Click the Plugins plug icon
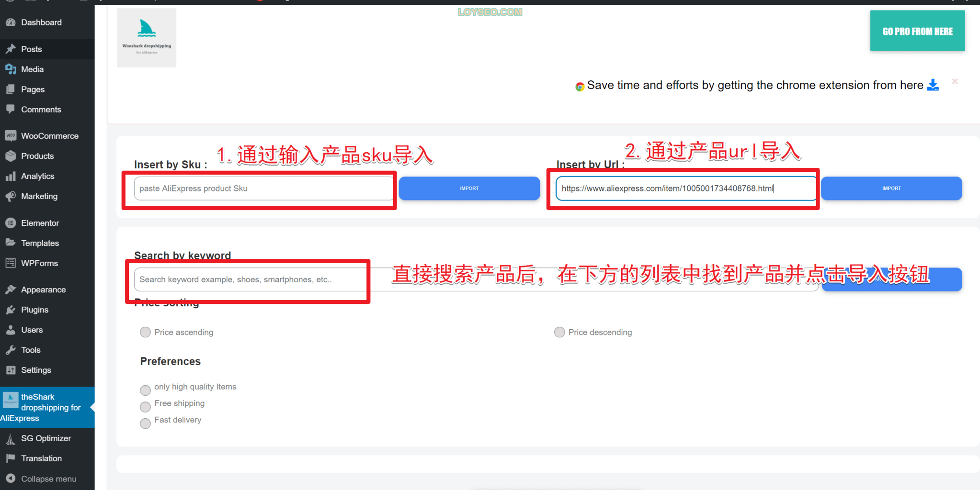Image resolution: width=980 pixels, height=490 pixels. click(x=11, y=310)
